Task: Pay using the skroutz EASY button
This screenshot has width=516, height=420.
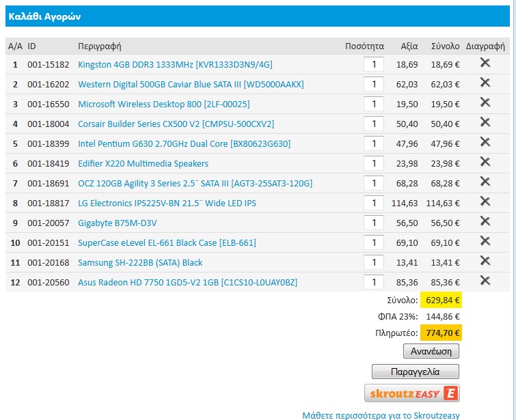Action: 412,393
